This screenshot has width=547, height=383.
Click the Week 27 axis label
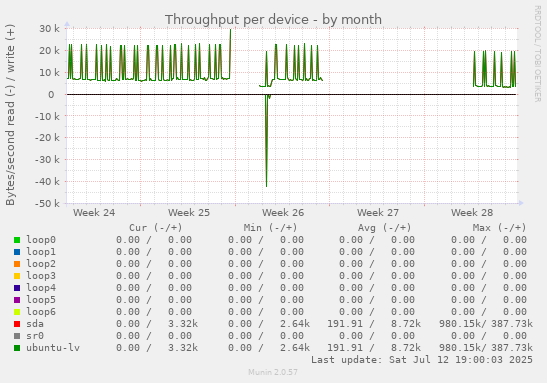click(x=377, y=213)
